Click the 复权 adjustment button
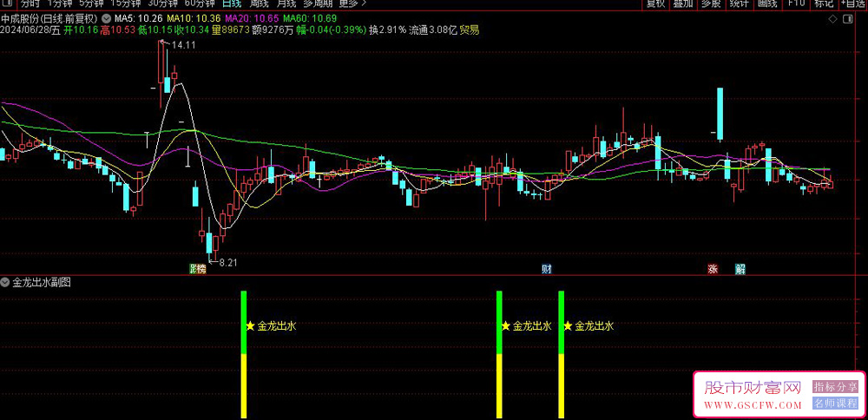This screenshot has width=868, height=420. 656,3
